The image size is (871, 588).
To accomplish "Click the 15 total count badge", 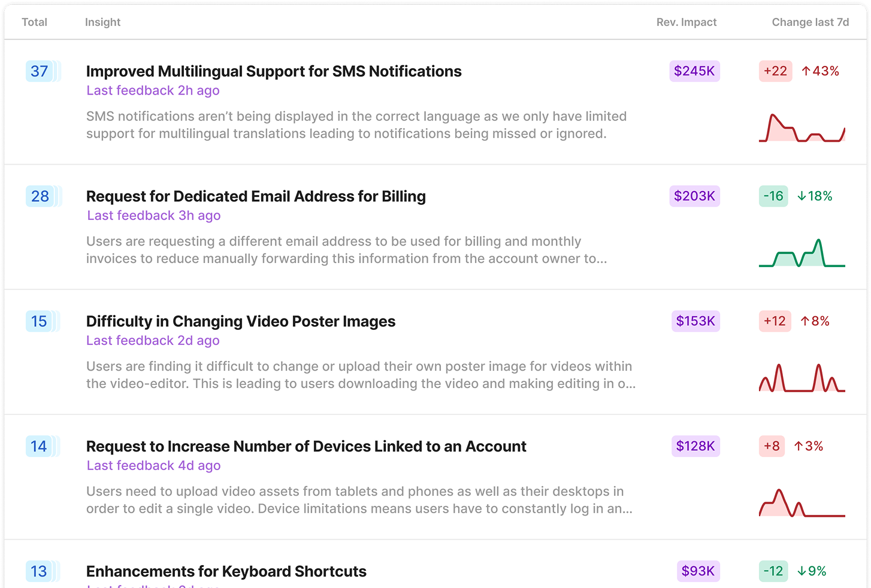I will click(x=40, y=322).
